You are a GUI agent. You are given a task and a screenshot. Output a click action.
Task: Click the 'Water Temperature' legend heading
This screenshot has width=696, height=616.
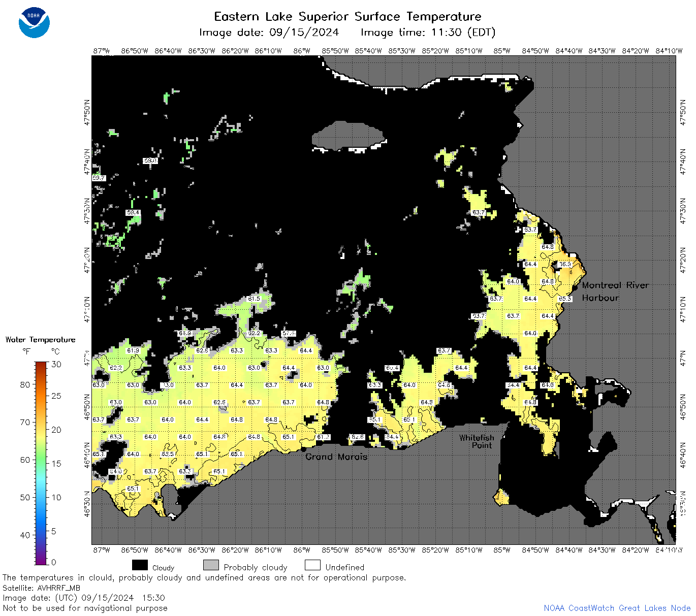[x=40, y=340]
